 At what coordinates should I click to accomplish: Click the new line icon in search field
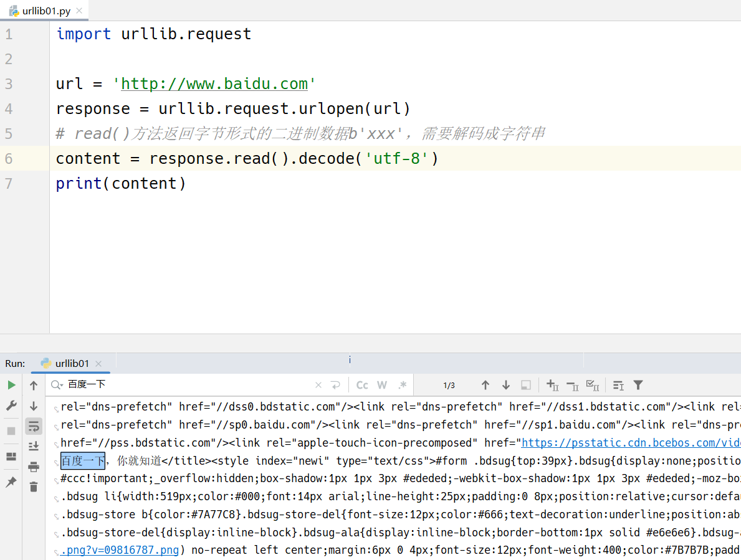pos(335,386)
